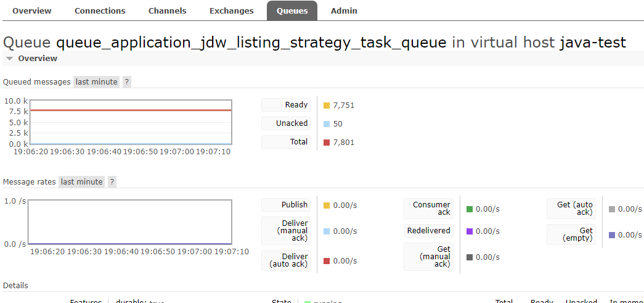Click the purple Redelivered swatch

pyautogui.click(x=470, y=231)
